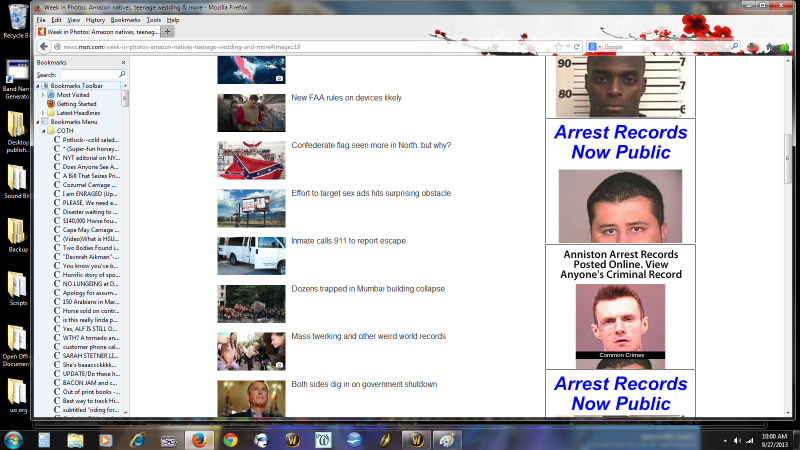Open the URL history dropdown arrow

pyautogui.click(x=568, y=47)
